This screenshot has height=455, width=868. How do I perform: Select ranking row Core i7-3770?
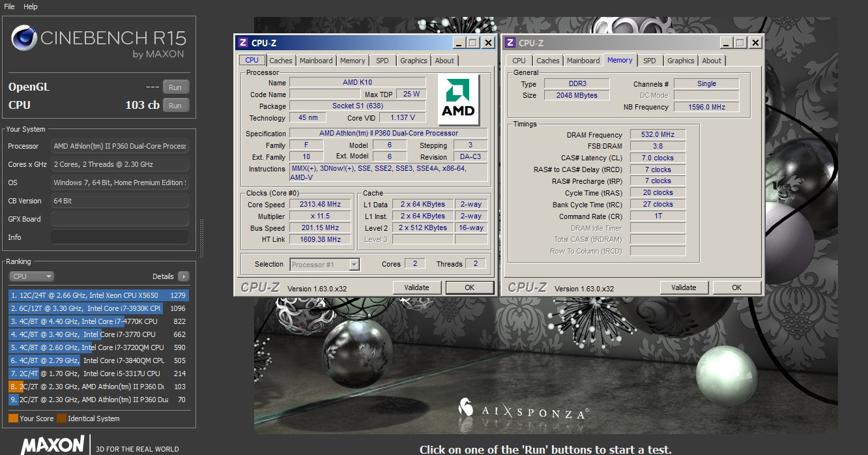pyautogui.click(x=98, y=334)
